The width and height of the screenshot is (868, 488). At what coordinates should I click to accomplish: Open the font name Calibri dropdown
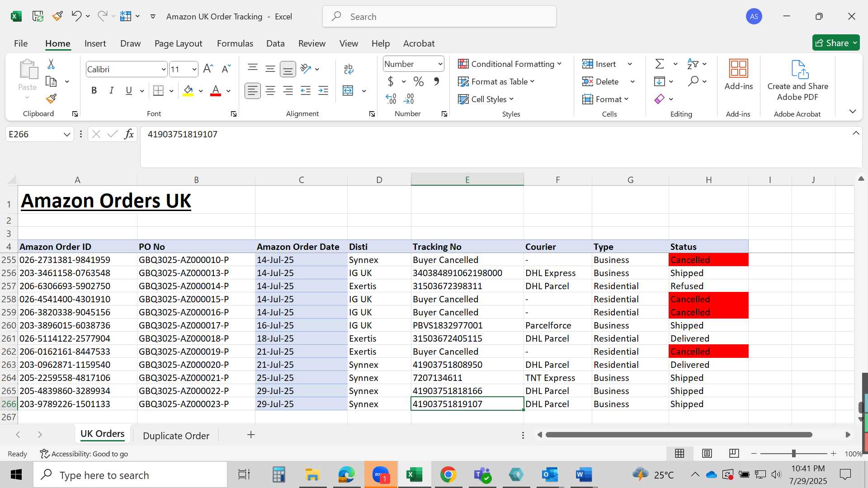pos(163,70)
